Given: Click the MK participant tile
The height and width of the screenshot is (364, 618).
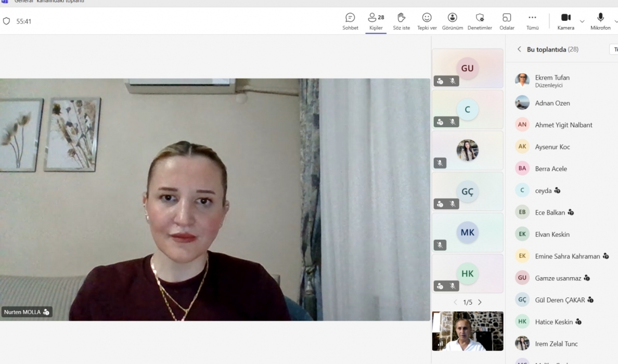Looking at the screenshot, I should (x=467, y=232).
